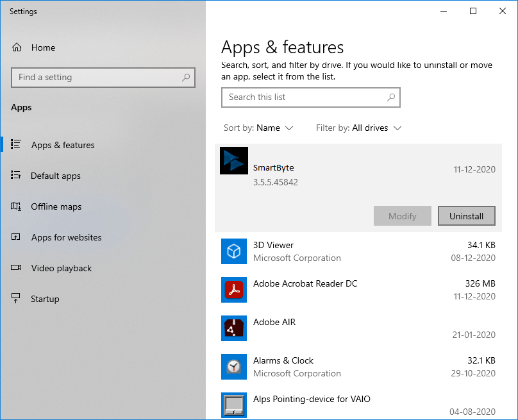Click the Modify button for SmartByte
The height and width of the screenshot is (420, 518).
[402, 215]
